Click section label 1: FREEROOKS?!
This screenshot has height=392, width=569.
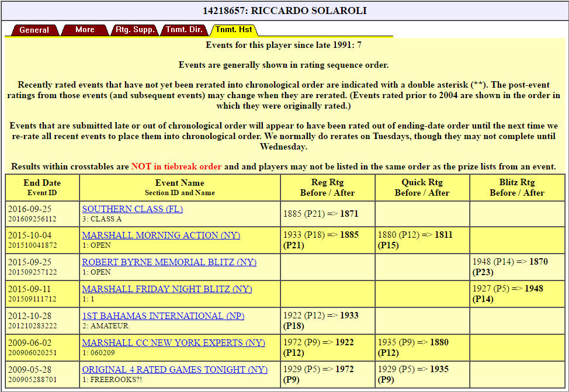(112, 379)
